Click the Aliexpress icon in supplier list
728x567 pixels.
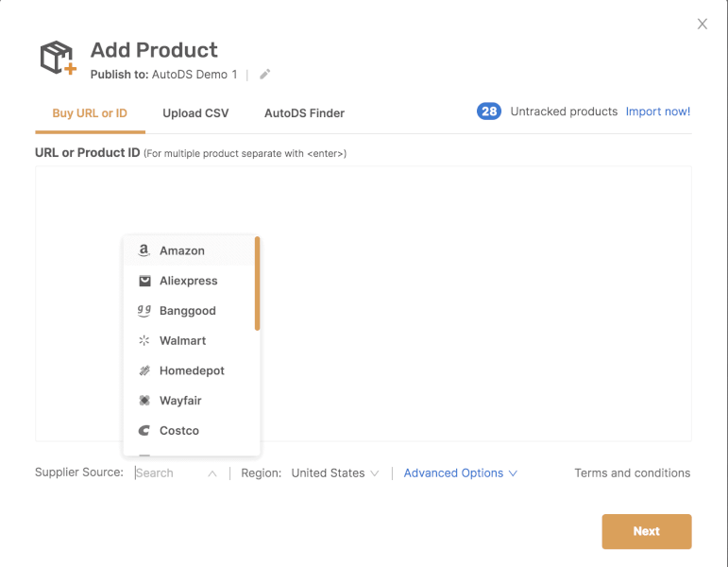pyautogui.click(x=144, y=281)
